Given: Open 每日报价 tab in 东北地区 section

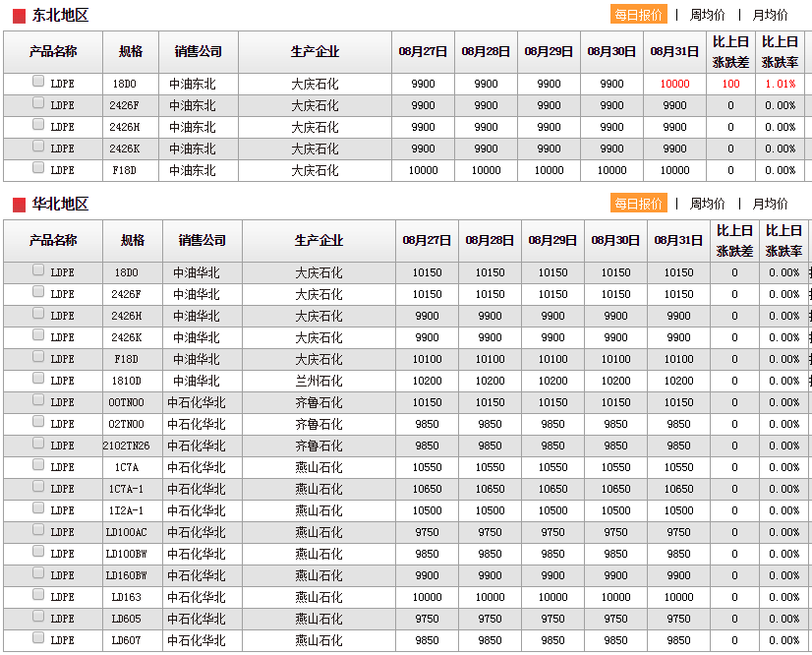Looking at the screenshot, I should (639, 15).
